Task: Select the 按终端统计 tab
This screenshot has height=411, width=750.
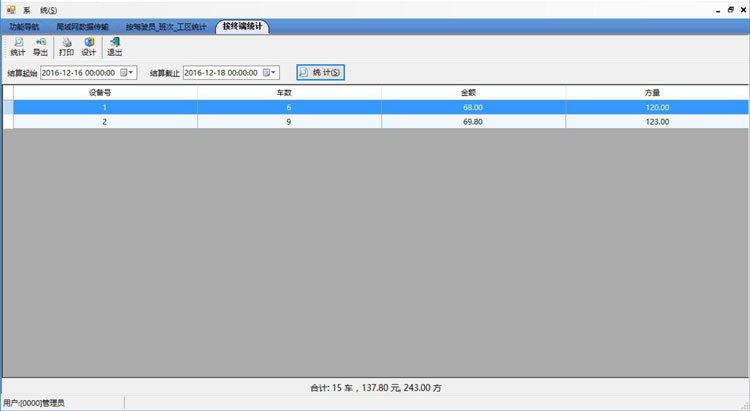Action: click(x=243, y=26)
